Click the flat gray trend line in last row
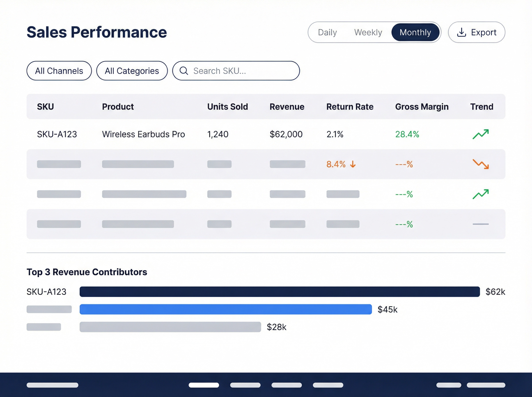 click(x=481, y=224)
